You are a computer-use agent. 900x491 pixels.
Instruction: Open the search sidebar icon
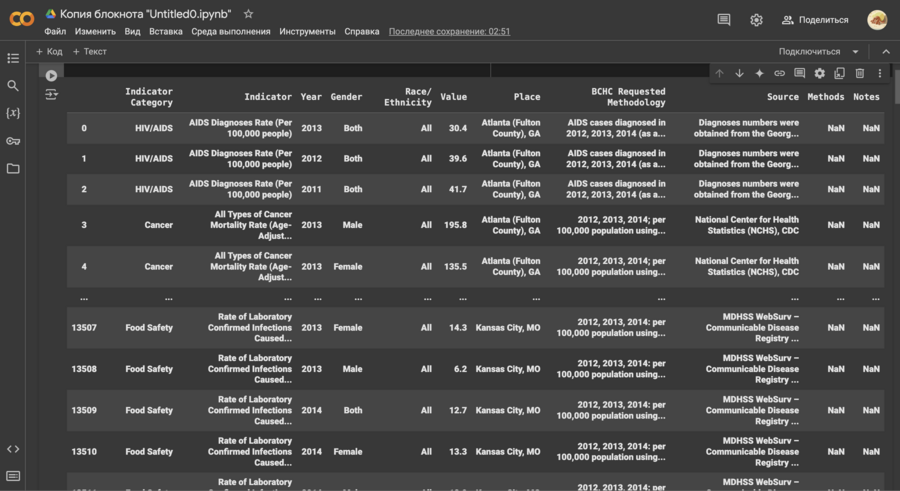tap(13, 86)
